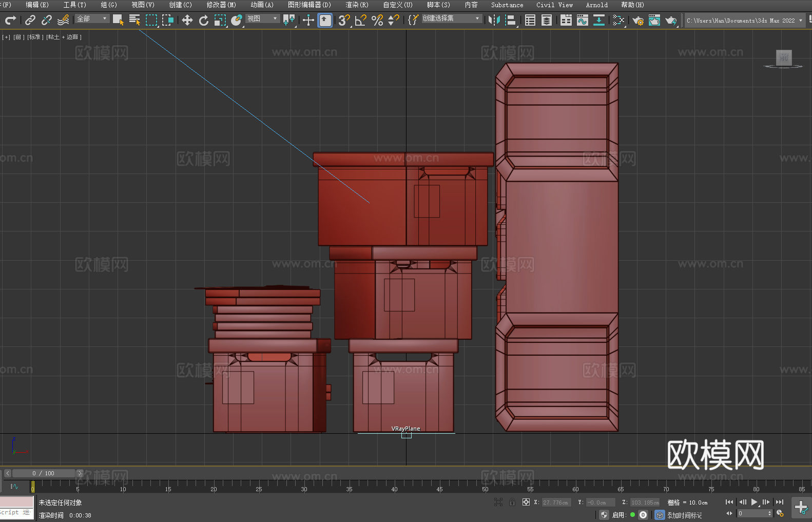Select the Link objects tool
812x522 pixels.
point(30,20)
